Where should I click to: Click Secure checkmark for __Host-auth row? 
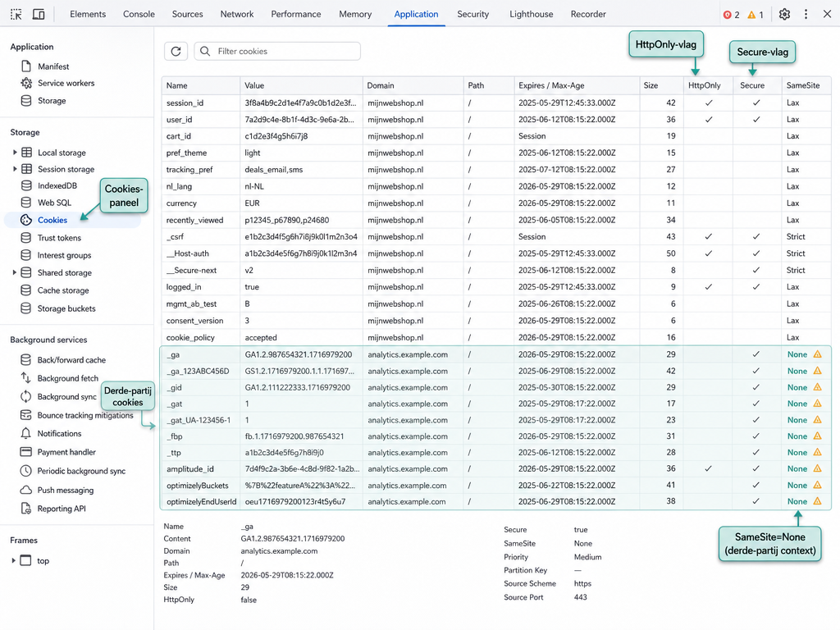tap(756, 253)
